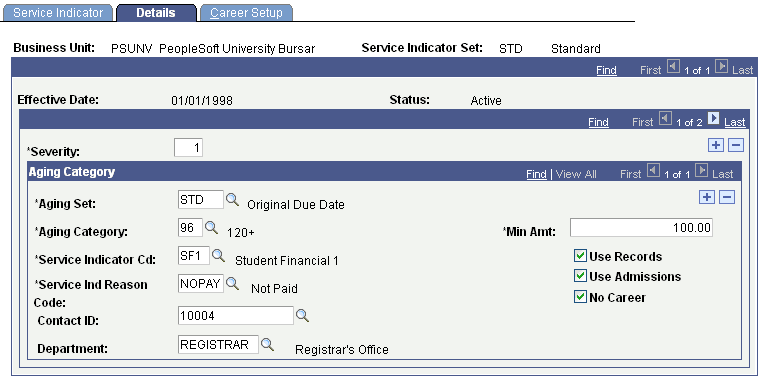Switch to Career Setup tab
Viewport: 763px width, 380px height.
click(246, 13)
